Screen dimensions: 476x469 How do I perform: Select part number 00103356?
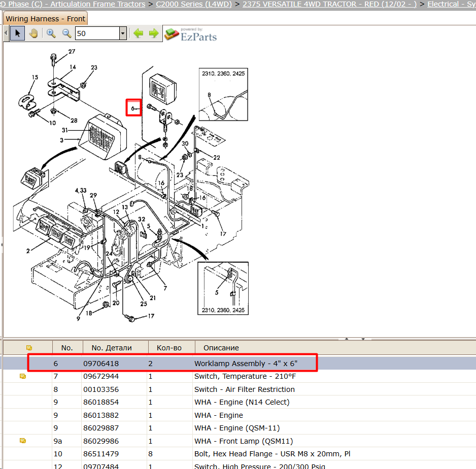tap(101, 389)
